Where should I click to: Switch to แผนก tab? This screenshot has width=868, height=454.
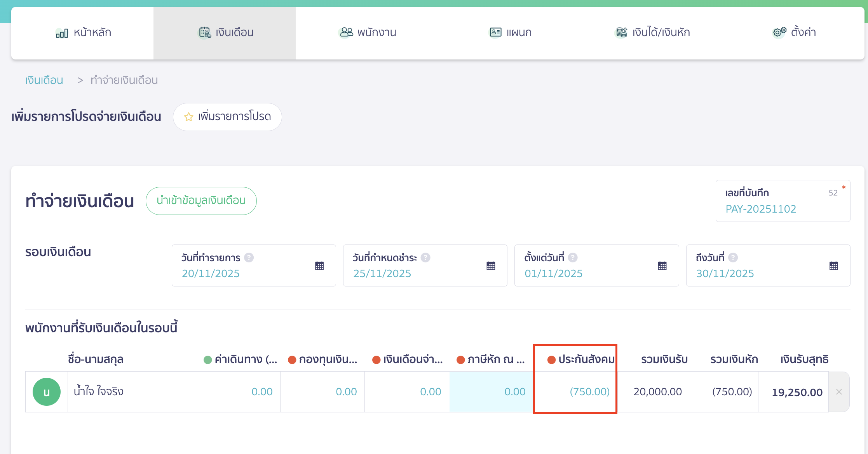(x=510, y=33)
